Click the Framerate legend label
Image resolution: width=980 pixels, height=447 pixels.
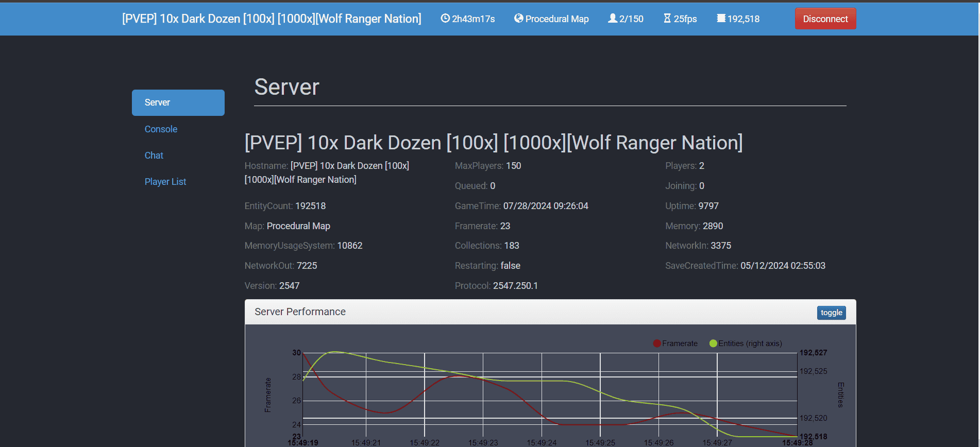pyautogui.click(x=680, y=343)
